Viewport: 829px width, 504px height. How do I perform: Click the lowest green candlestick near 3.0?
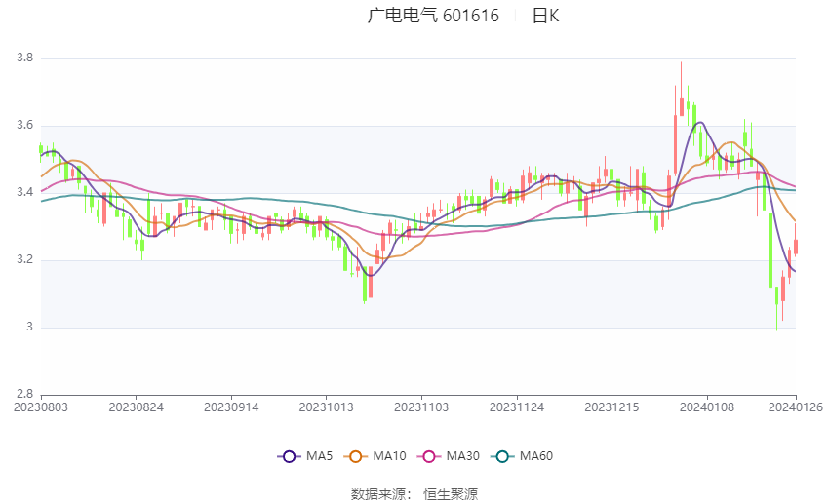pos(776,308)
